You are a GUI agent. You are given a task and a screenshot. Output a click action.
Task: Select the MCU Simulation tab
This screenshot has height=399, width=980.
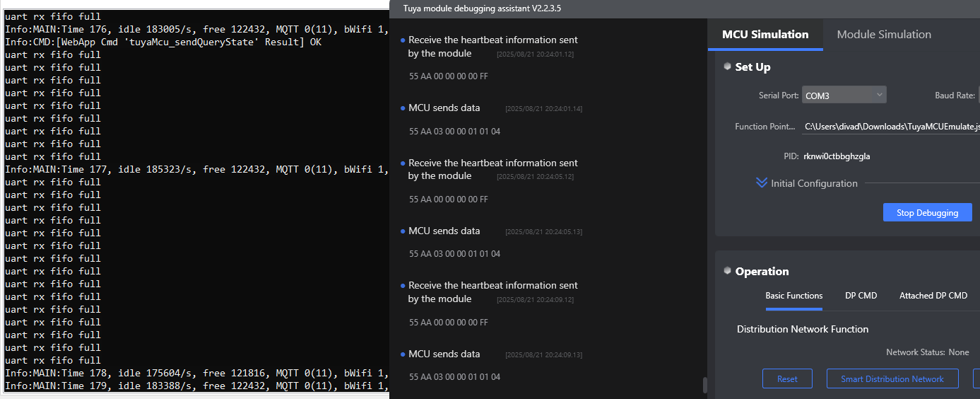click(765, 35)
